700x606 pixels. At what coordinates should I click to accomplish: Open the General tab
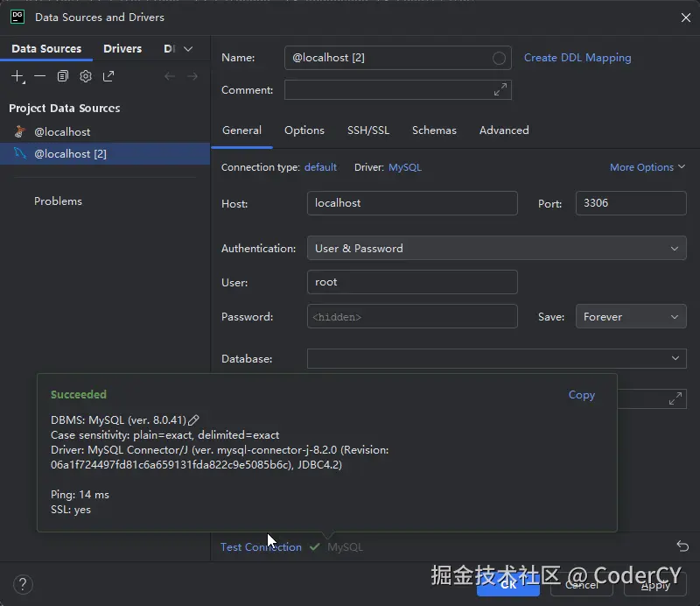[241, 130]
